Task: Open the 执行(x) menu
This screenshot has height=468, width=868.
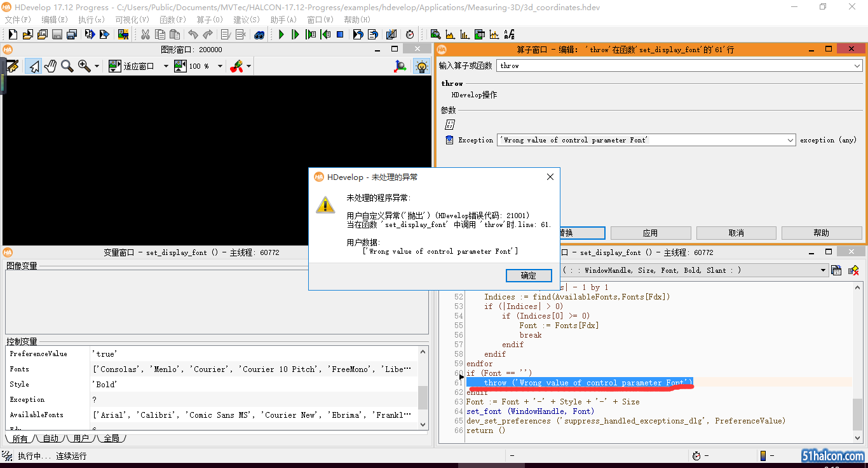Action: pos(92,20)
